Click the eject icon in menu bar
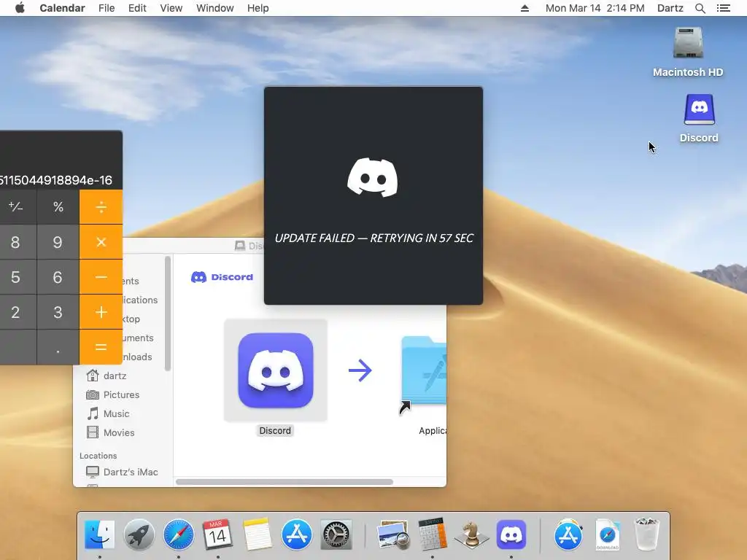747x560 pixels. tap(525, 8)
